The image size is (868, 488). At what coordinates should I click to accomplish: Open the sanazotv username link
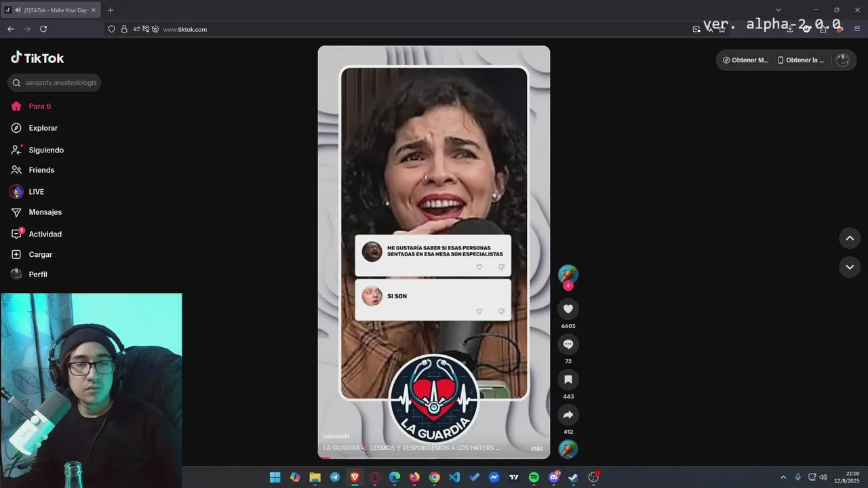point(336,436)
